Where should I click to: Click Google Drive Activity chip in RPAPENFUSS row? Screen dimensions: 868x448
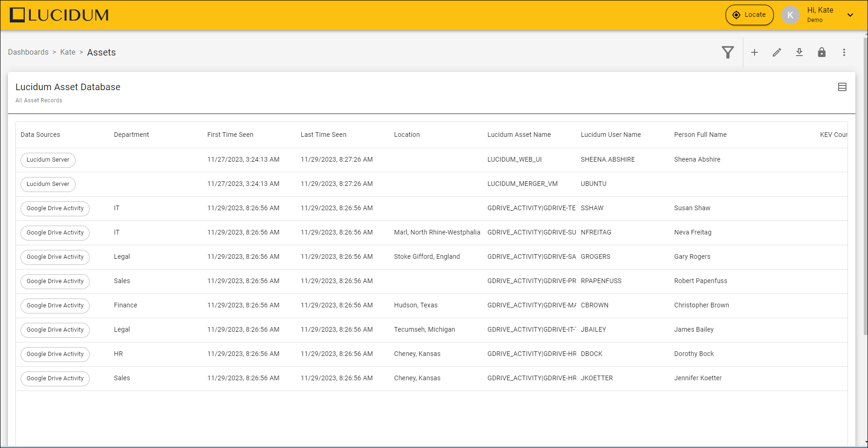tap(55, 281)
